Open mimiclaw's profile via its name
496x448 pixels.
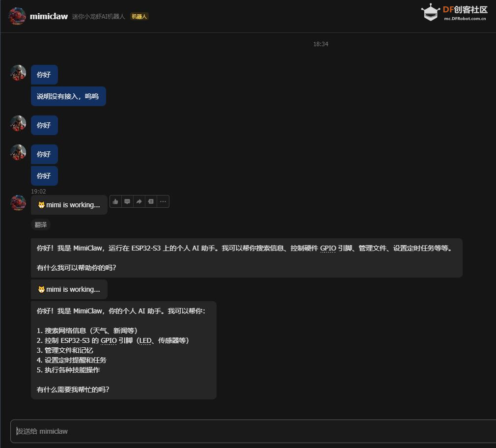click(x=48, y=15)
